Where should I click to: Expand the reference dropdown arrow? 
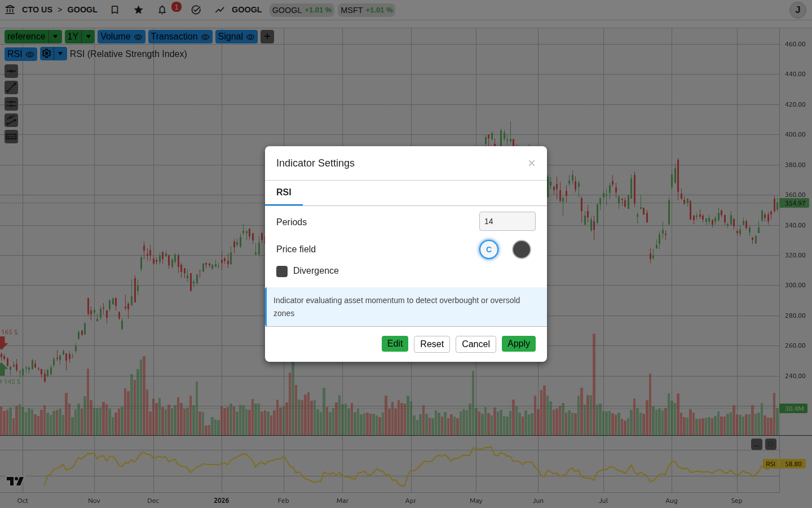(x=55, y=37)
